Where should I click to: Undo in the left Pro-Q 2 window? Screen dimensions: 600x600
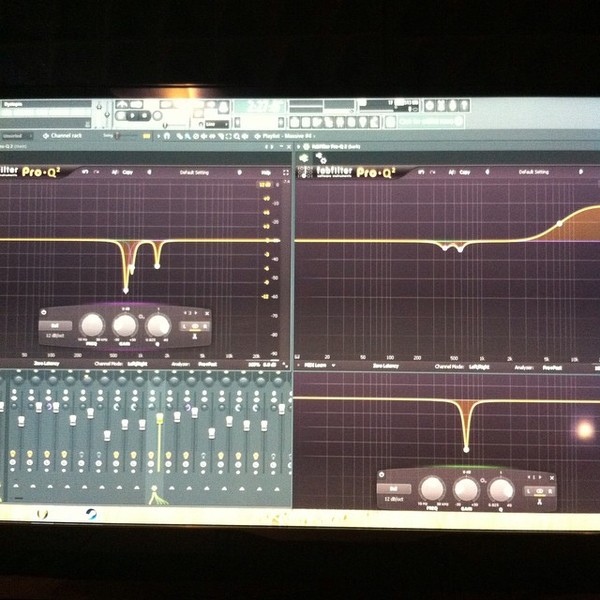point(85,172)
